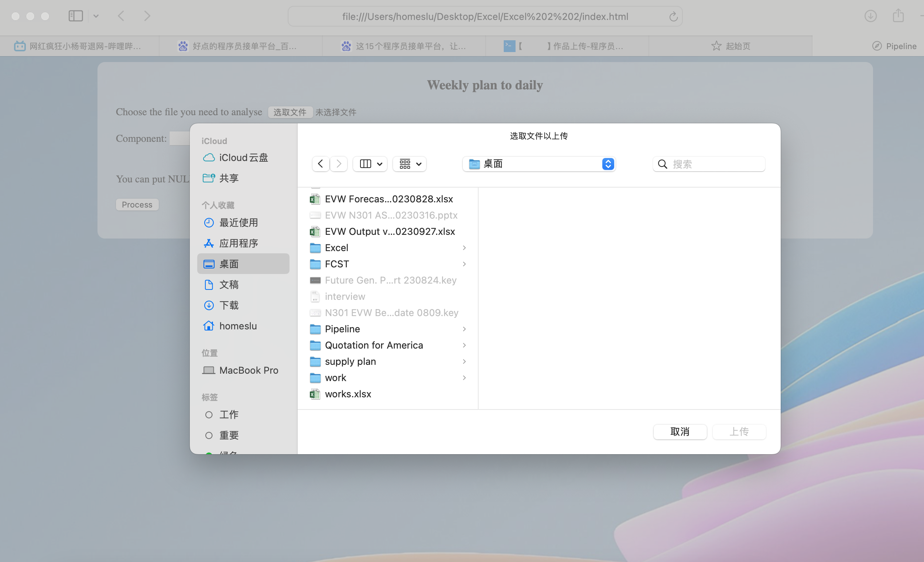The width and height of the screenshot is (924, 562).
Task: Focus the Safari address bar
Action: click(485, 17)
